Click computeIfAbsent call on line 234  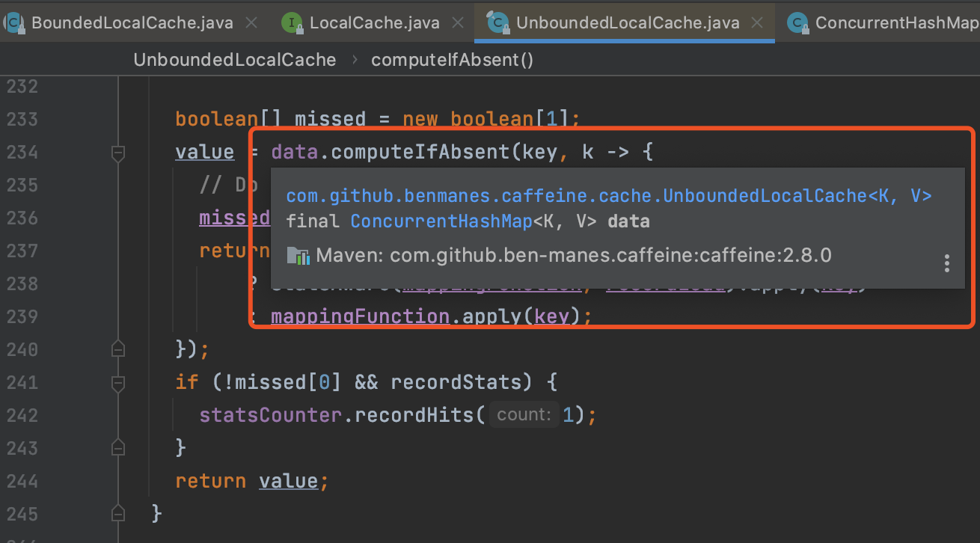(x=420, y=153)
